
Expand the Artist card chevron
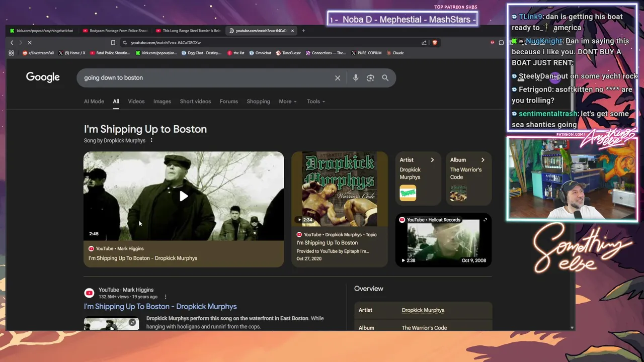click(432, 160)
